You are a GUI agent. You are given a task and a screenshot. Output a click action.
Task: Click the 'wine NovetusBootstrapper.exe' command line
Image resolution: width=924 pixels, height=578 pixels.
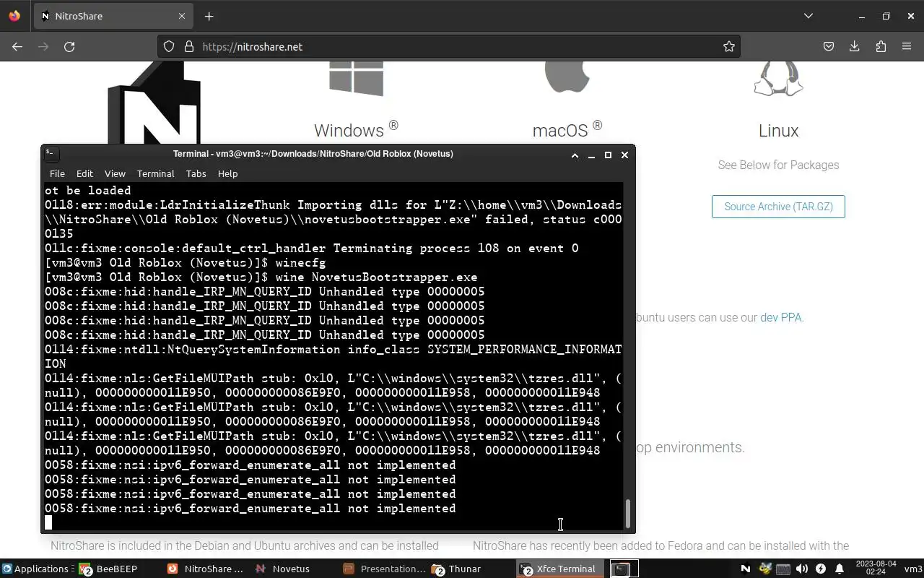[x=261, y=277]
